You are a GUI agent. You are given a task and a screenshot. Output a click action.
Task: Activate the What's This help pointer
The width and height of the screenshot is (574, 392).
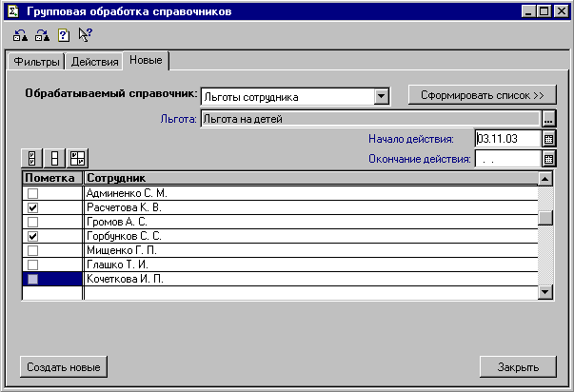click(86, 35)
